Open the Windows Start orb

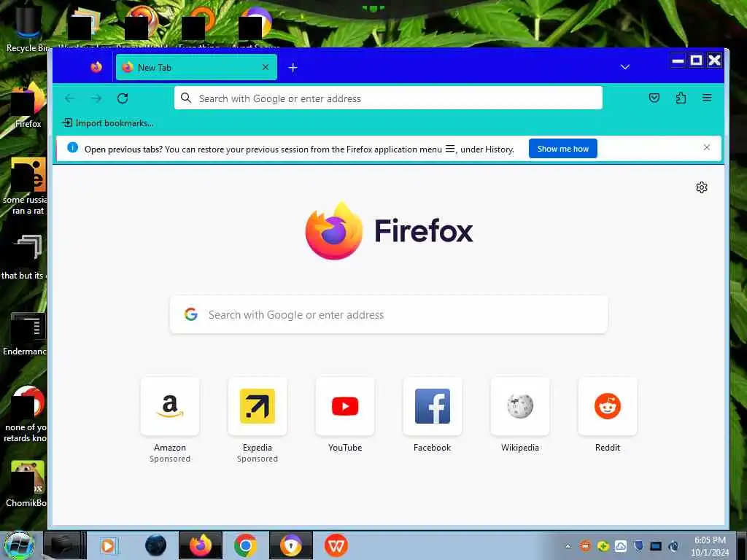pyautogui.click(x=20, y=545)
